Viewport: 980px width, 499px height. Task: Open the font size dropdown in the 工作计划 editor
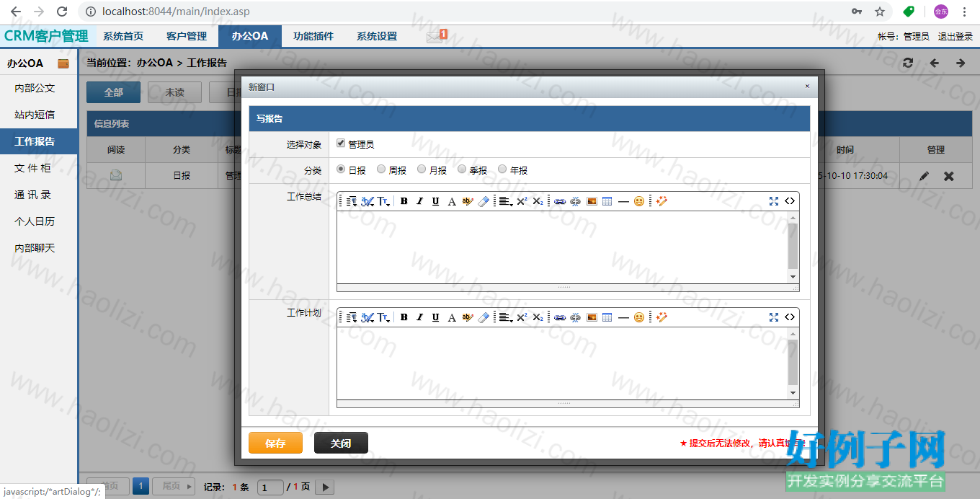384,317
